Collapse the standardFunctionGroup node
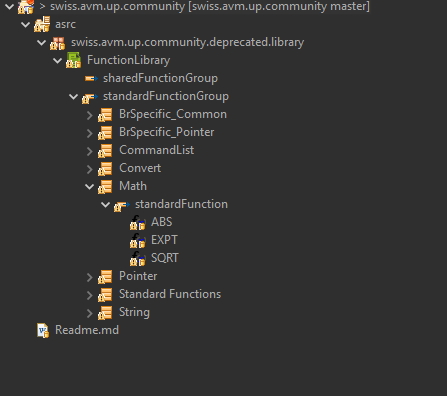 coord(73,97)
